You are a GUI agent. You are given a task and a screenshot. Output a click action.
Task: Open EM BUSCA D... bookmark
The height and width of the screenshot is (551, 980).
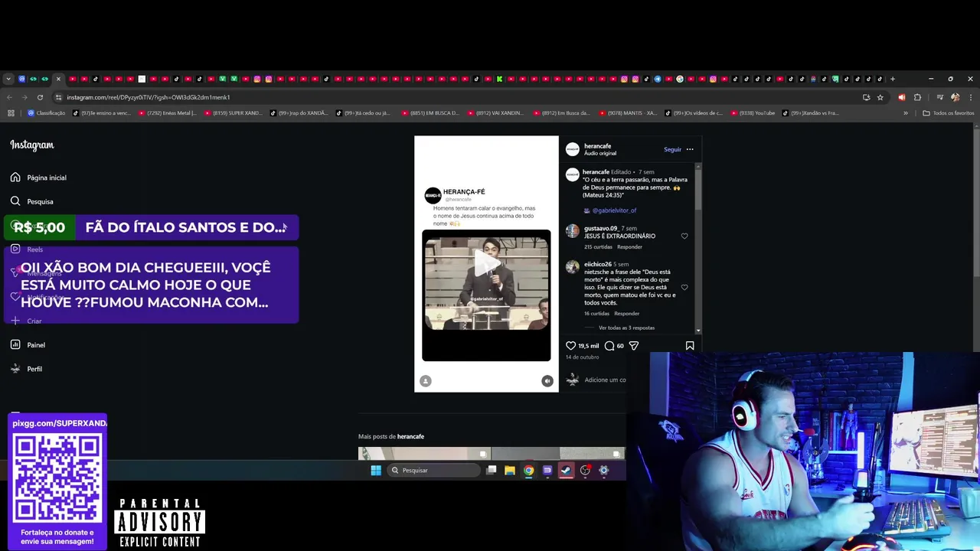430,113
